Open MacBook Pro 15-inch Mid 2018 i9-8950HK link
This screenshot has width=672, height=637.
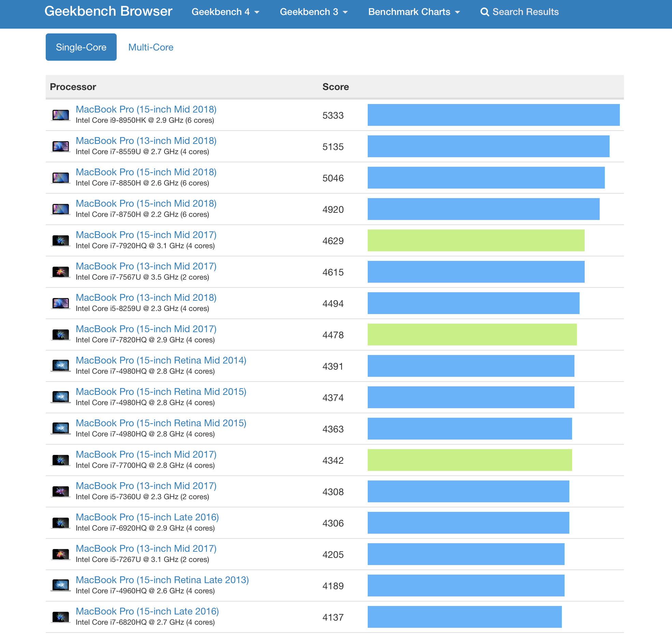coord(146,109)
